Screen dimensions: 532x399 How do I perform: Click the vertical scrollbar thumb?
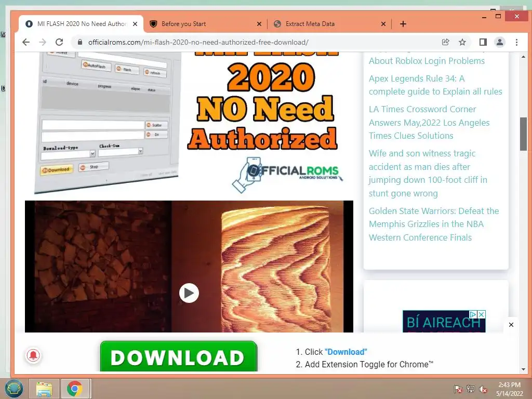point(523,134)
